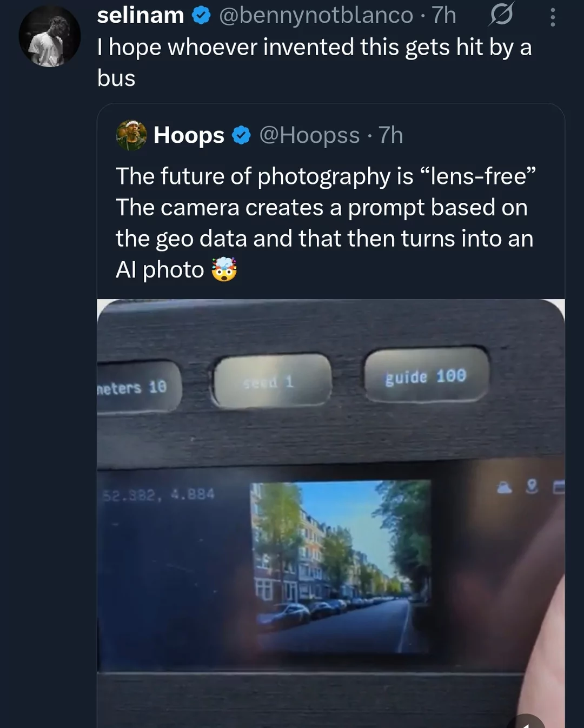Tap the cloud icon on the camera screen
The image size is (584, 728).
pos(505,488)
